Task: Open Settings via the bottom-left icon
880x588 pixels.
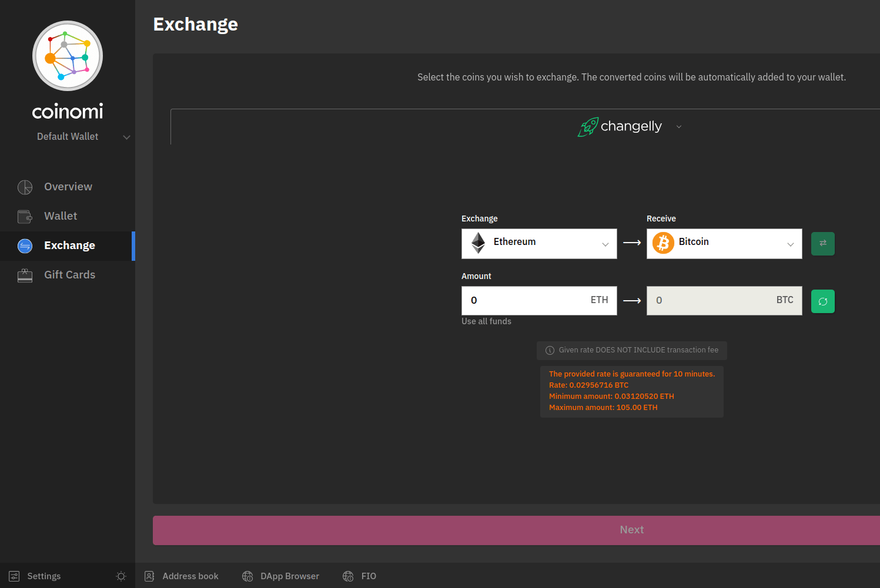Action: [13, 576]
